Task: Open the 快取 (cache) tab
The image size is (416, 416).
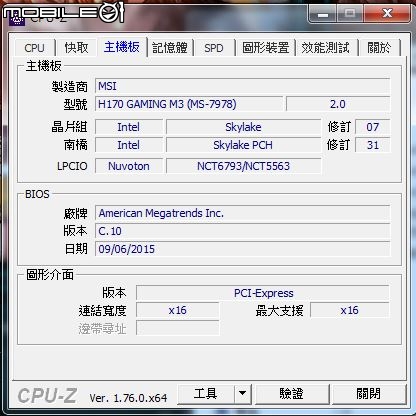Action: click(x=76, y=48)
